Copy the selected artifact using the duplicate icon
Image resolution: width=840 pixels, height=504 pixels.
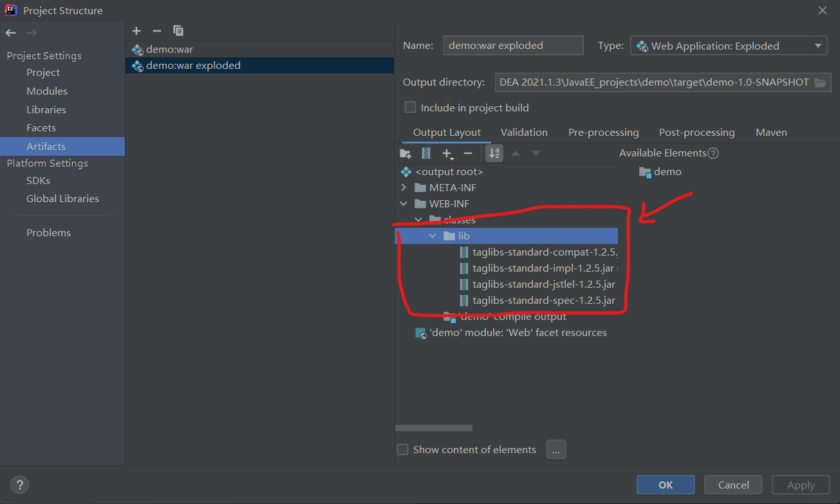coord(178,30)
